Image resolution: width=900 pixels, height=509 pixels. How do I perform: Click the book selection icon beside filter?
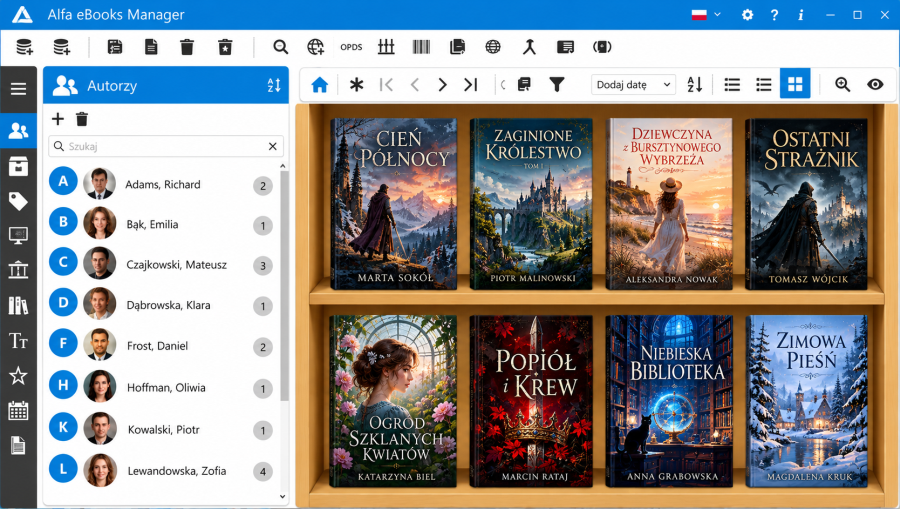pos(523,85)
